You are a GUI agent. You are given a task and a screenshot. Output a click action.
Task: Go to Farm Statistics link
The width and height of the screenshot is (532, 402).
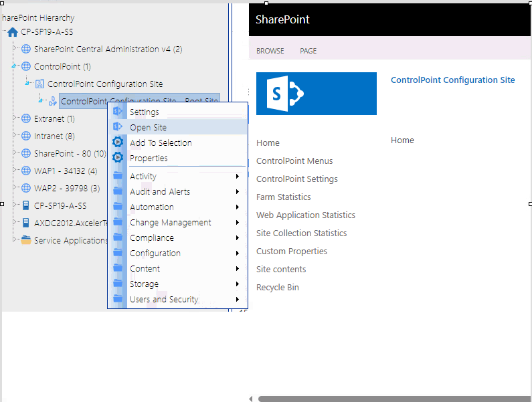click(x=283, y=197)
